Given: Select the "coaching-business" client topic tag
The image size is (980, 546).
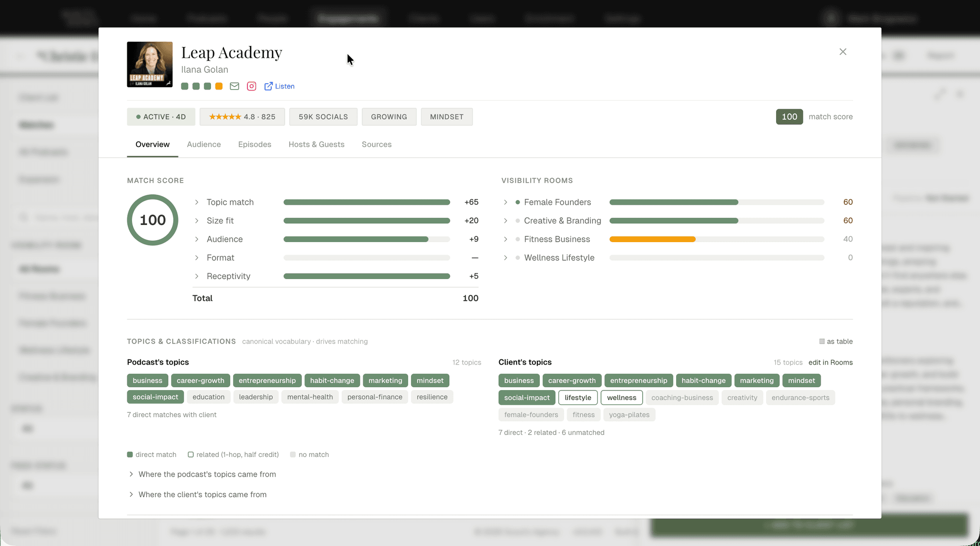Looking at the screenshot, I should click(x=682, y=398).
